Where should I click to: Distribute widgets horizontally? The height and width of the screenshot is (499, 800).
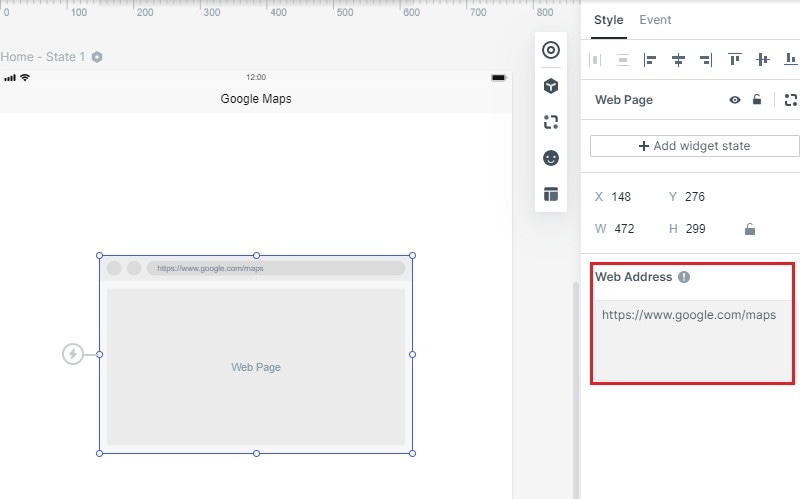[595, 60]
